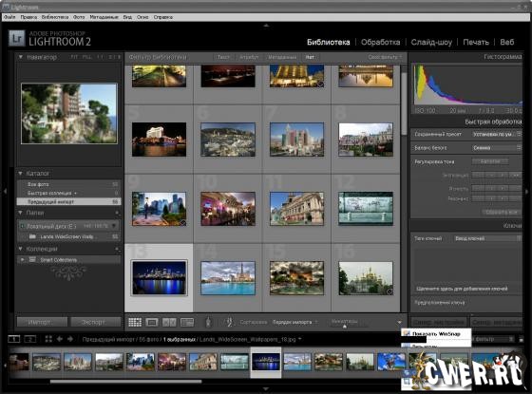Add folder with Папки plus icon
This screenshot has height=394, width=532.
[x=117, y=213]
